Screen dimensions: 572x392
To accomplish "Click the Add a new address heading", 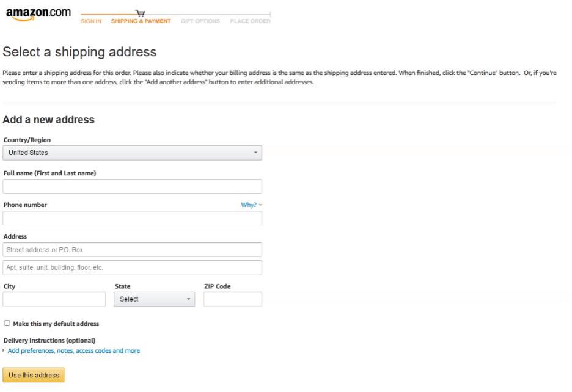I will pyautogui.click(x=48, y=120).
